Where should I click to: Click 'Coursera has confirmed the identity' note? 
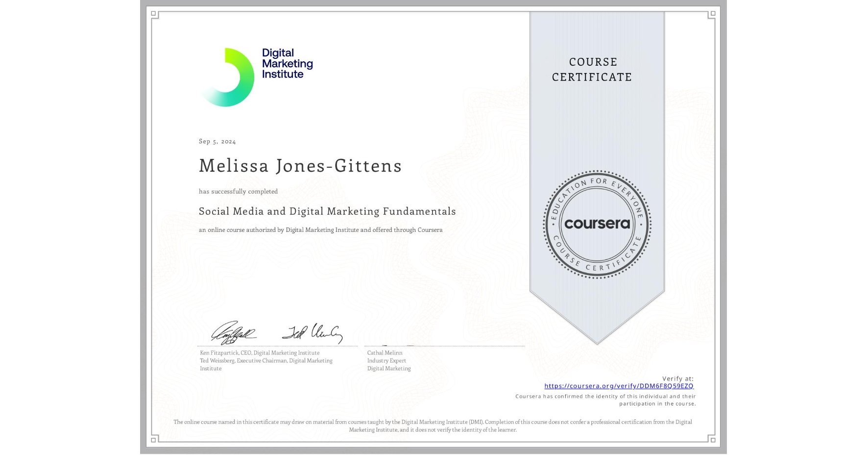tap(605, 400)
